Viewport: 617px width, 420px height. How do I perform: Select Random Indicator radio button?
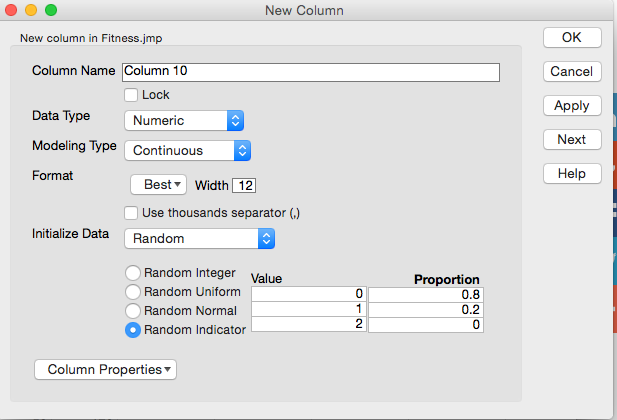133,330
